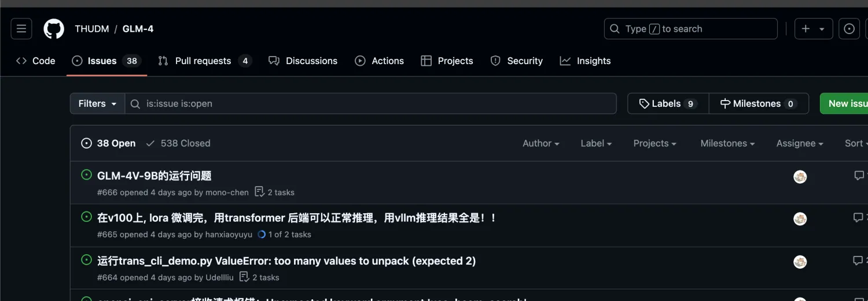This screenshot has height=301, width=868.
Task: Open the author link mono-chen
Action: [x=227, y=192]
